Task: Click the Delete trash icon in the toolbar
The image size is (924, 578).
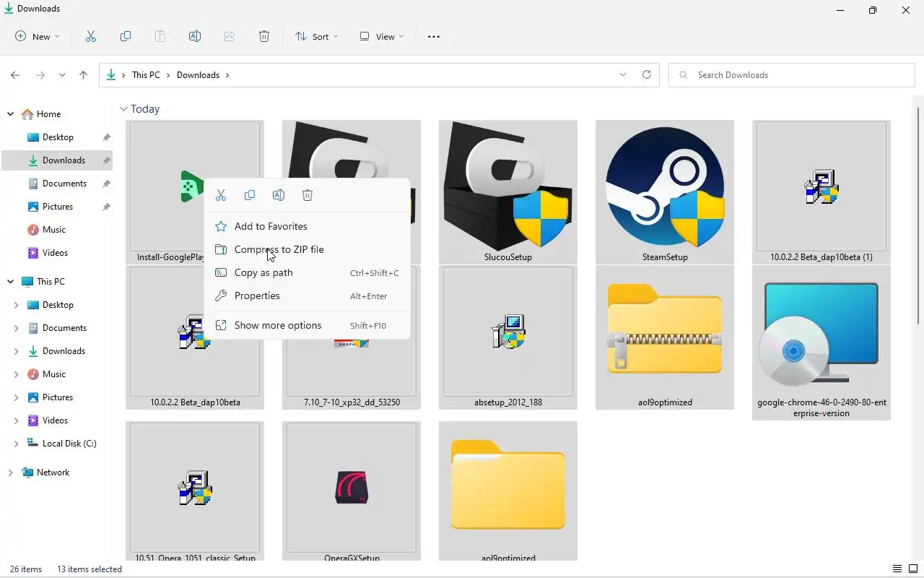Action: tap(264, 37)
